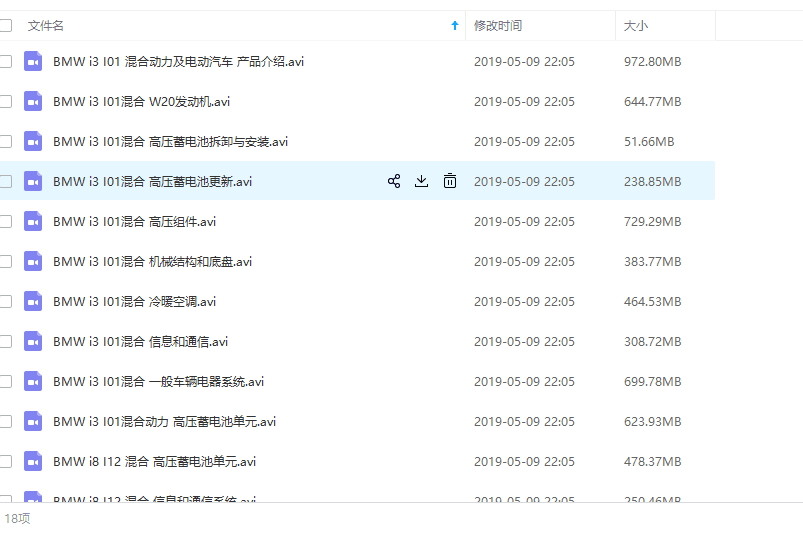Check the box for i3 高压蓄电池单元.avi
Screen dimensions: 803x534
6,421
